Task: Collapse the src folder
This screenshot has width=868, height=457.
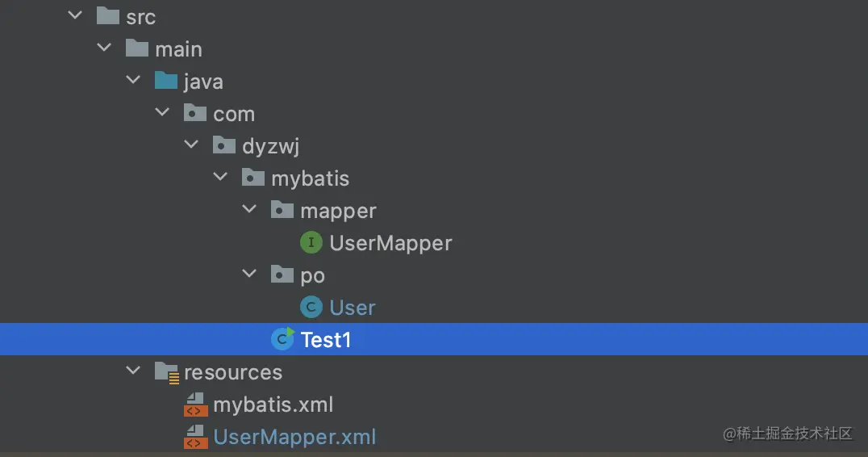Action: [75, 16]
